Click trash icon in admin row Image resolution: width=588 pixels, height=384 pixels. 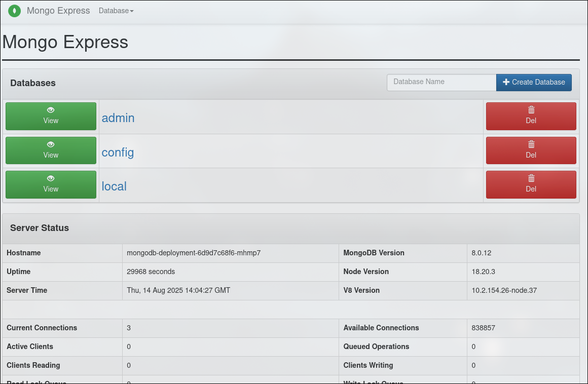(531, 110)
